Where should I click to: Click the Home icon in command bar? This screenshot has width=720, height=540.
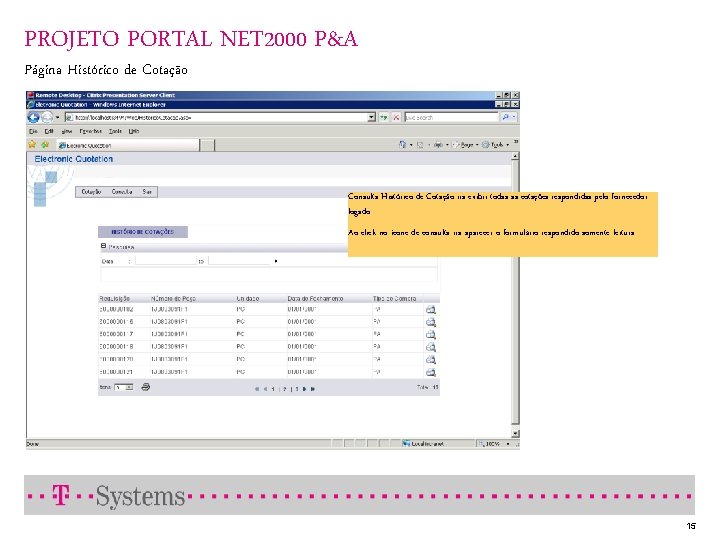pos(402,145)
